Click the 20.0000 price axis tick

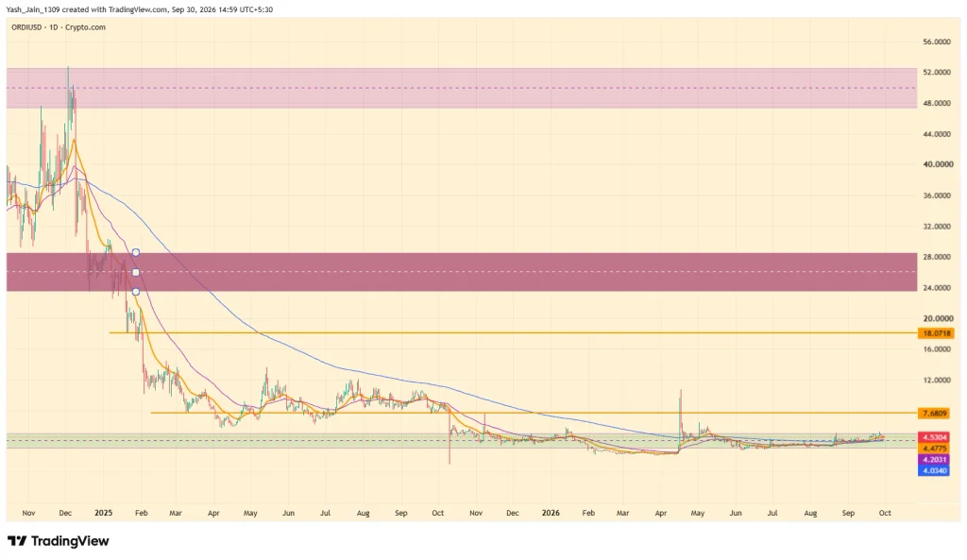[x=938, y=319]
